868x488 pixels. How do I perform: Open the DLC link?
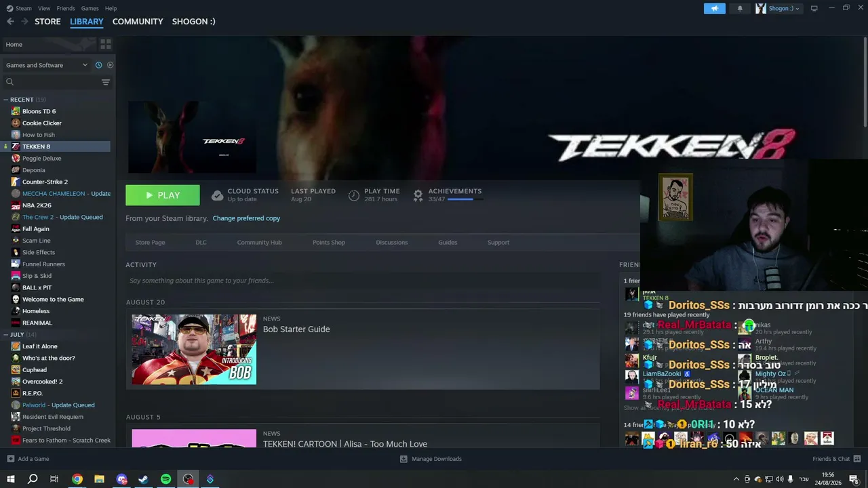(x=201, y=243)
